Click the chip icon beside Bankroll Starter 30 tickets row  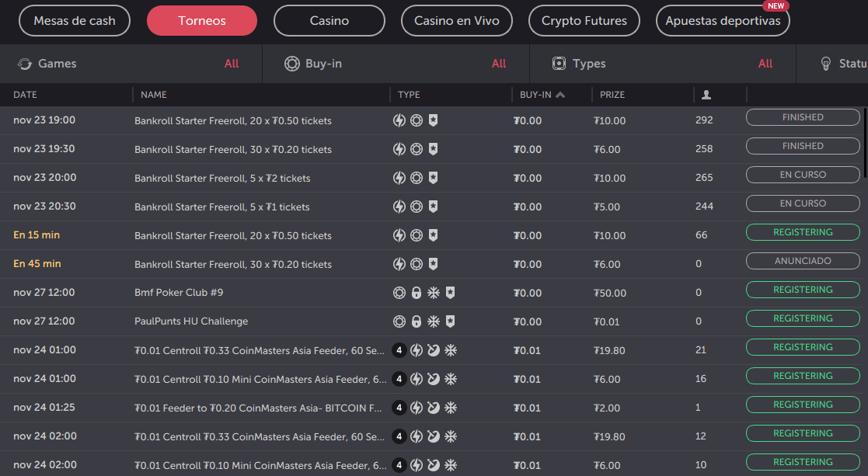point(417,148)
